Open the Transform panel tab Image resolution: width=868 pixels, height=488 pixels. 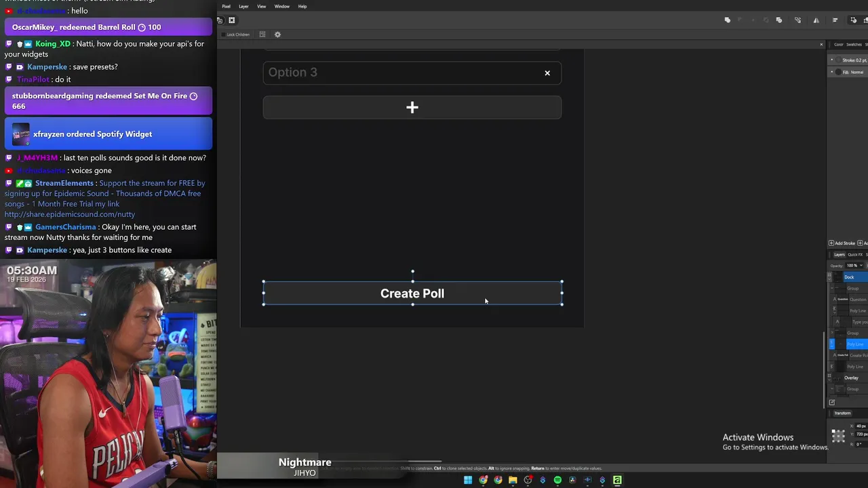842,413
